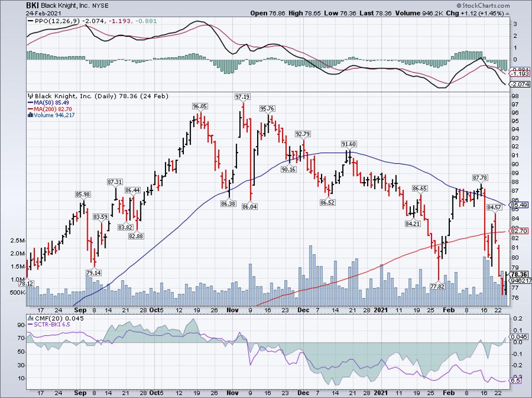Click the 92.79 price label
Viewport: 532px width, 398px height.
coord(303,134)
